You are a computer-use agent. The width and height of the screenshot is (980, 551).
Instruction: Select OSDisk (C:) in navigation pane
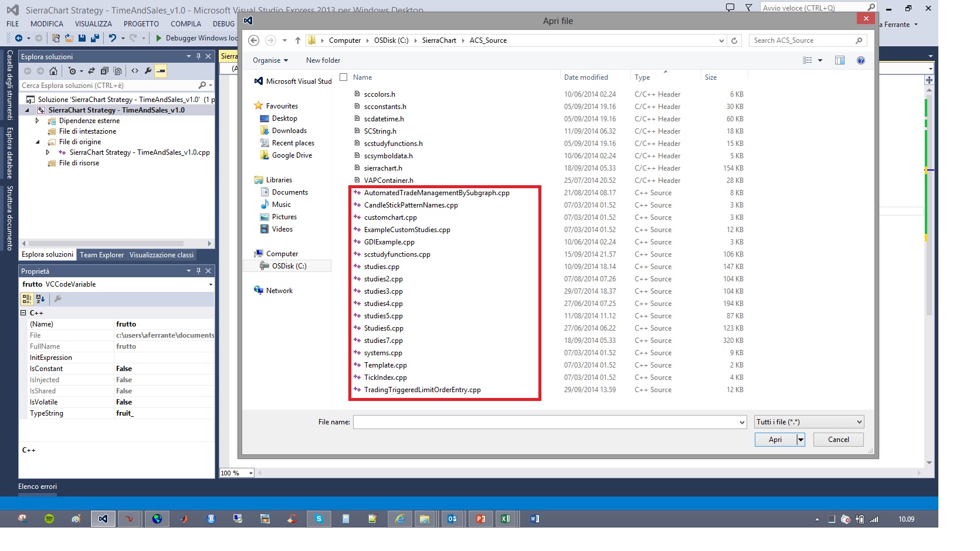coord(289,266)
